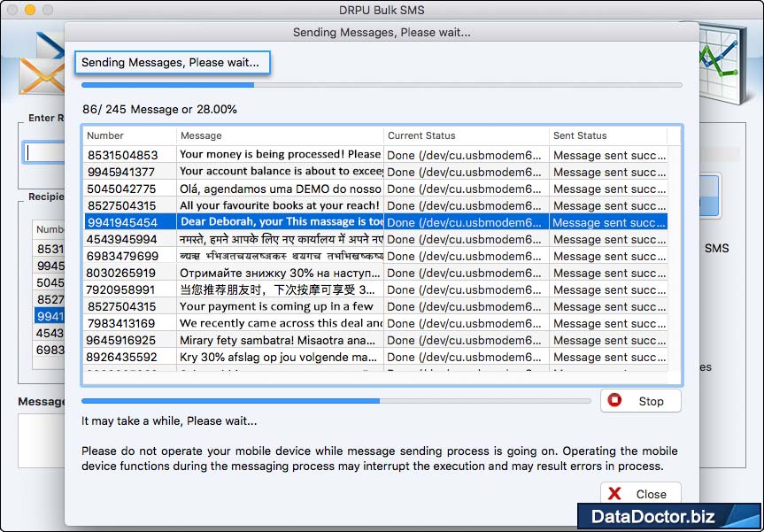Image resolution: width=764 pixels, height=532 pixels.
Task: Click message 'Your money is being processed!'
Action: coord(280,154)
